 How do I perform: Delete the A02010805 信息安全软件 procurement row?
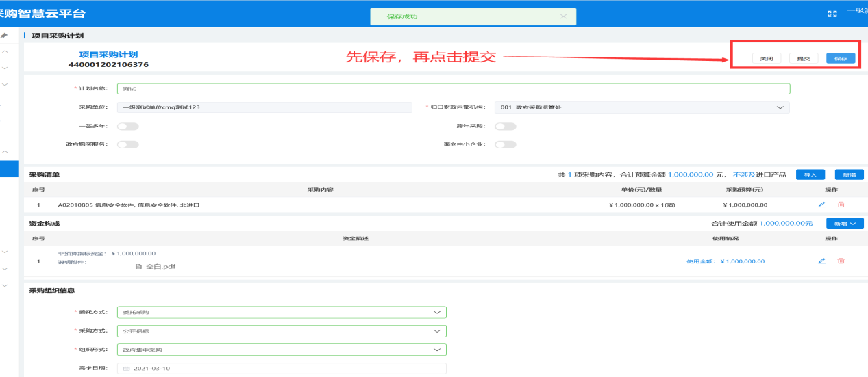pos(841,205)
